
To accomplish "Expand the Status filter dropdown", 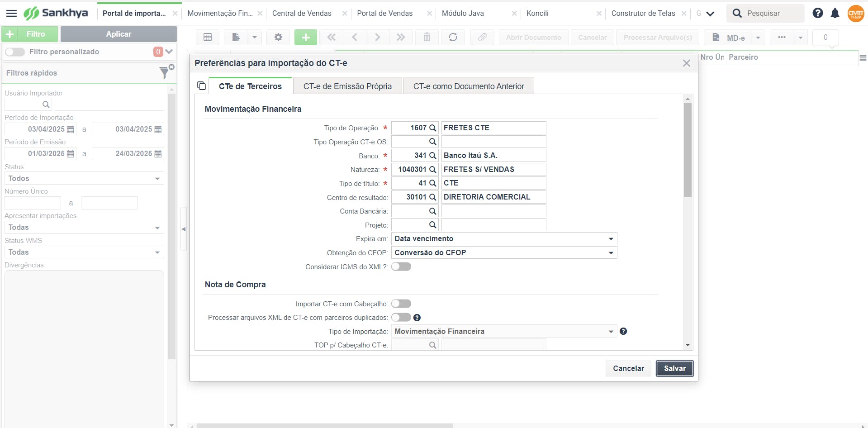I will click(x=157, y=179).
